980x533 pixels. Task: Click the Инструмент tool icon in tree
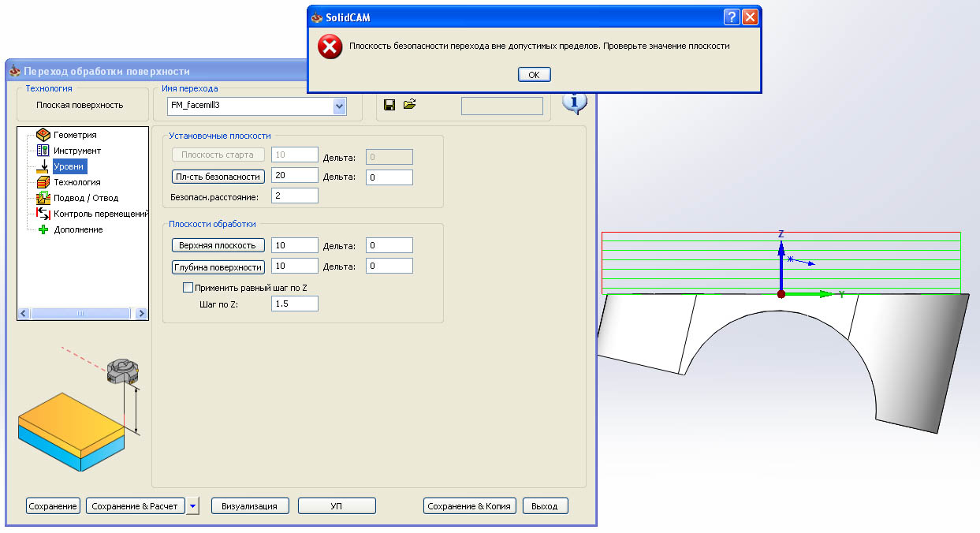43,151
